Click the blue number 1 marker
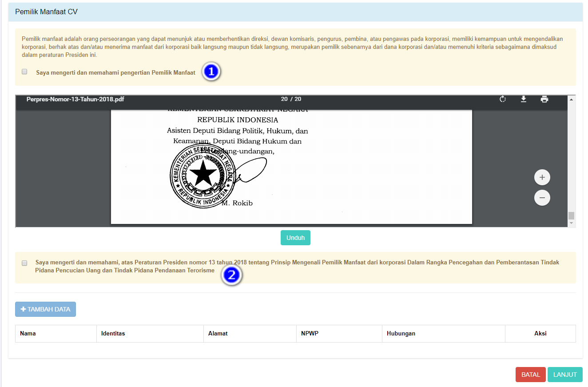The width and height of the screenshot is (588, 387). click(x=211, y=72)
